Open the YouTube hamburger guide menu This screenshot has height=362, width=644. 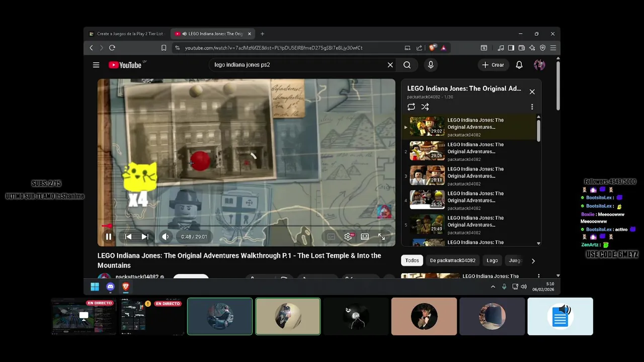pyautogui.click(x=96, y=65)
